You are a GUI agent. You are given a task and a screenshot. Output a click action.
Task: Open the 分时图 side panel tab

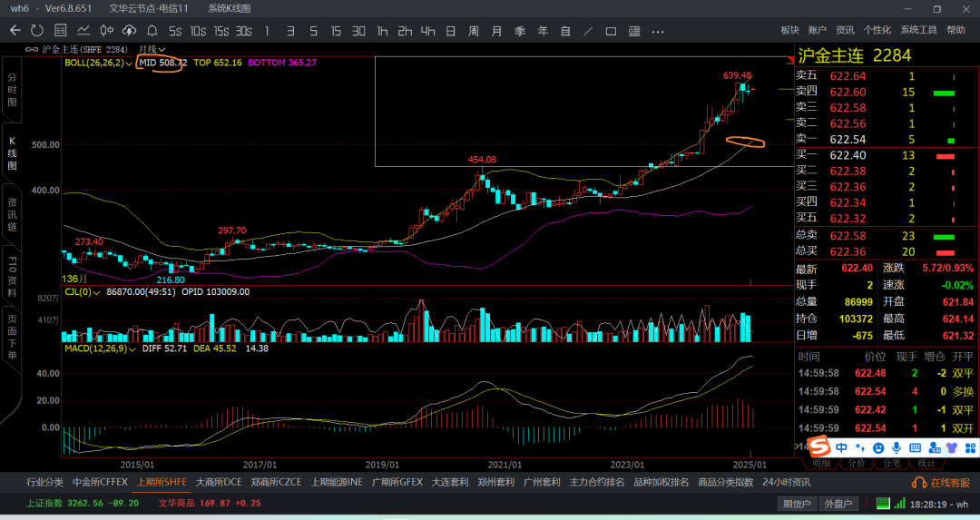point(12,90)
